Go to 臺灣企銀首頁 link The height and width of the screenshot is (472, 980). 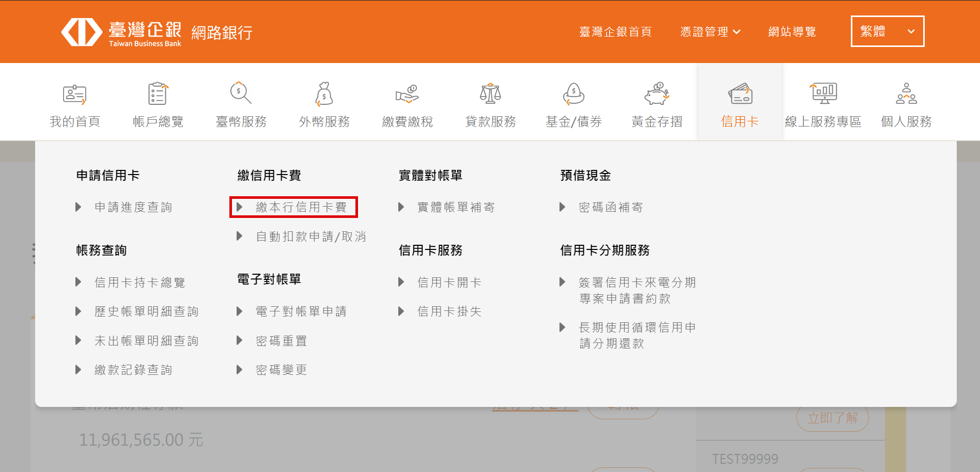pos(615,32)
